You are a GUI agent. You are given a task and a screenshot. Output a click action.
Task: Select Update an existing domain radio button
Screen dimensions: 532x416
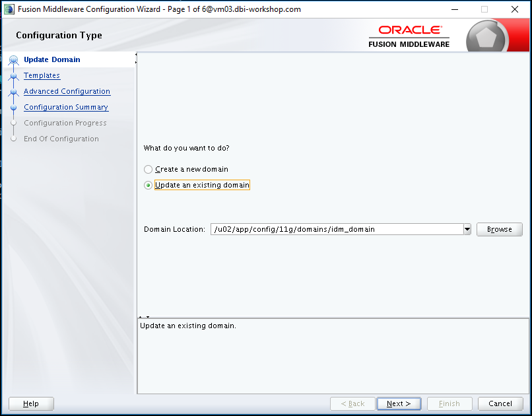pos(148,186)
